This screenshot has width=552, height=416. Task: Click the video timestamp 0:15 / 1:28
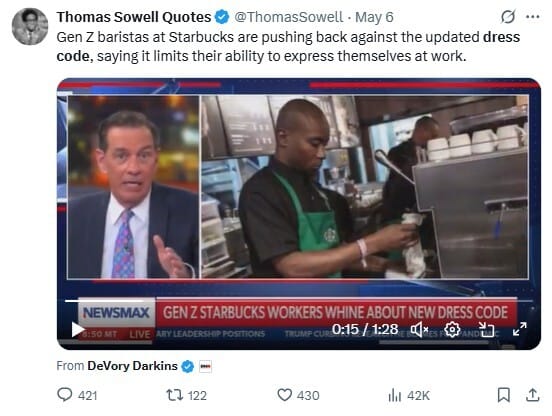[x=365, y=329]
